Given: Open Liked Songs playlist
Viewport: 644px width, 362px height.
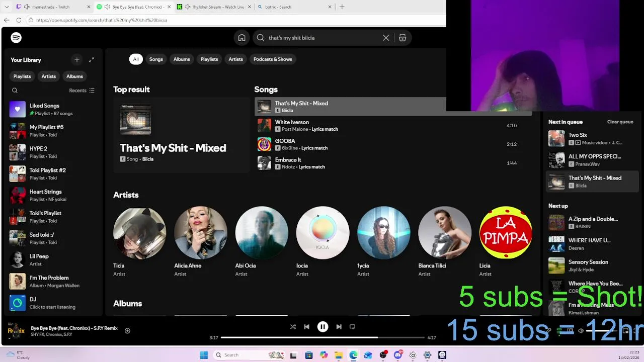Looking at the screenshot, I should pos(52,109).
